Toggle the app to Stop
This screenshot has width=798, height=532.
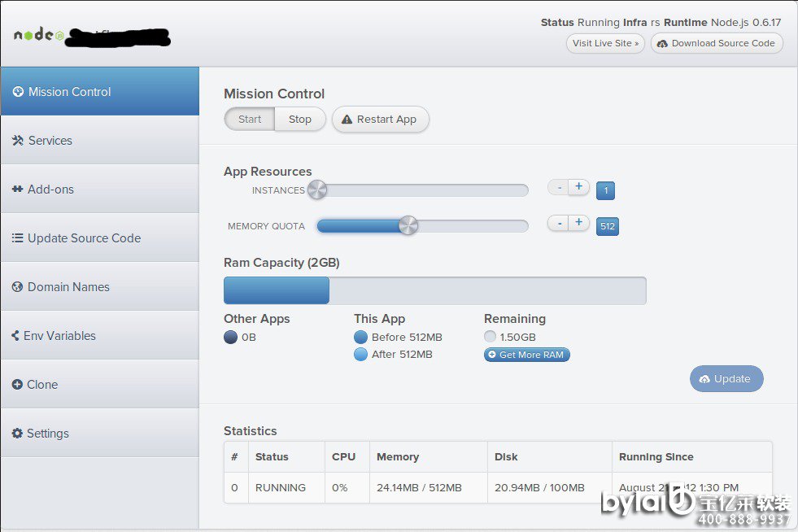(299, 119)
